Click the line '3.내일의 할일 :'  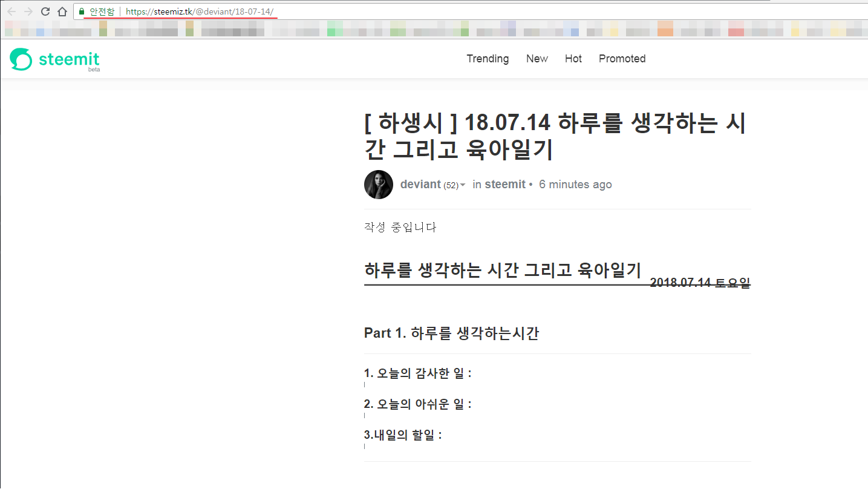click(403, 435)
